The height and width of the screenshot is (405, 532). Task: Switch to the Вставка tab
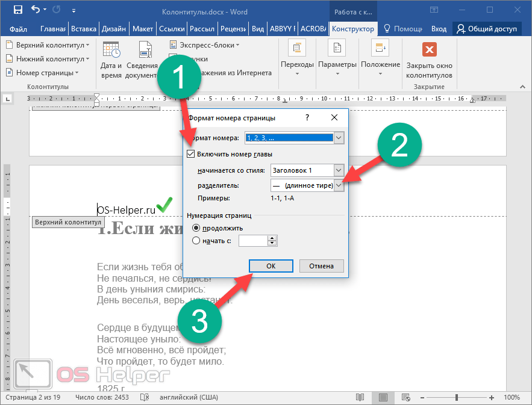[x=84, y=29]
